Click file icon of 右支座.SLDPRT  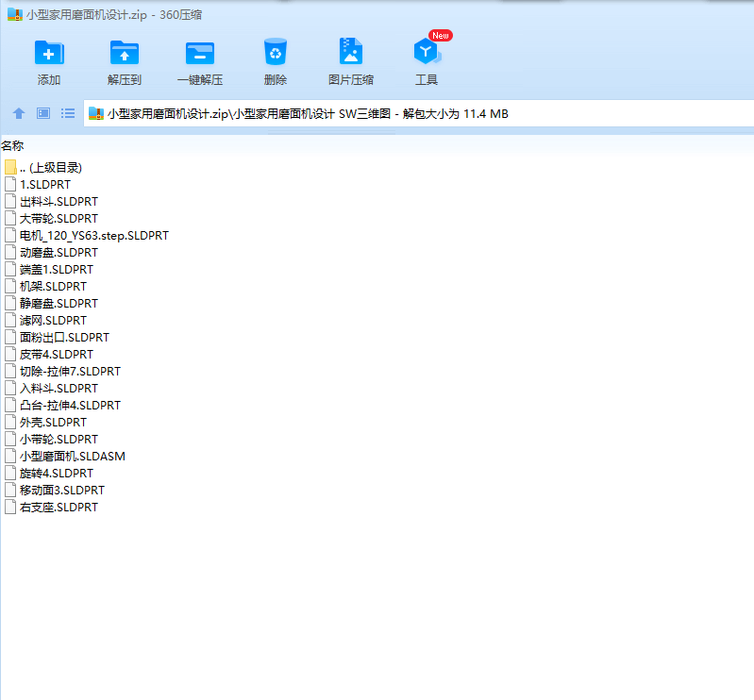pyautogui.click(x=10, y=507)
